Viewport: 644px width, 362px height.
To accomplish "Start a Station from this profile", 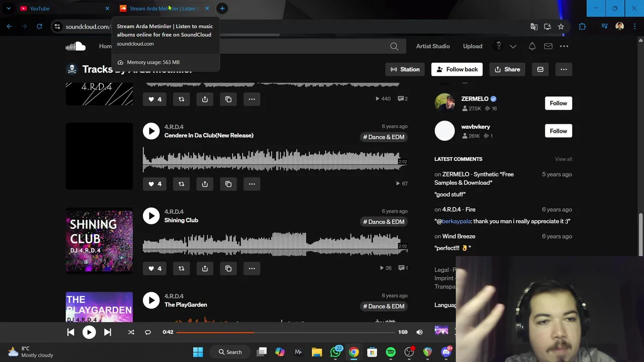I will [x=405, y=69].
